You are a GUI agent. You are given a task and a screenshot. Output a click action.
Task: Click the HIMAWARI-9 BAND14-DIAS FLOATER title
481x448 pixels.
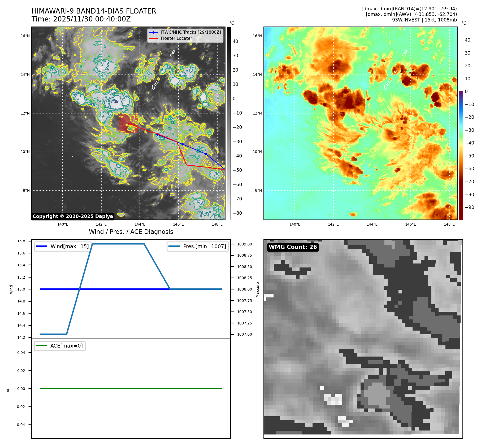pyautogui.click(x=94, y=11)
